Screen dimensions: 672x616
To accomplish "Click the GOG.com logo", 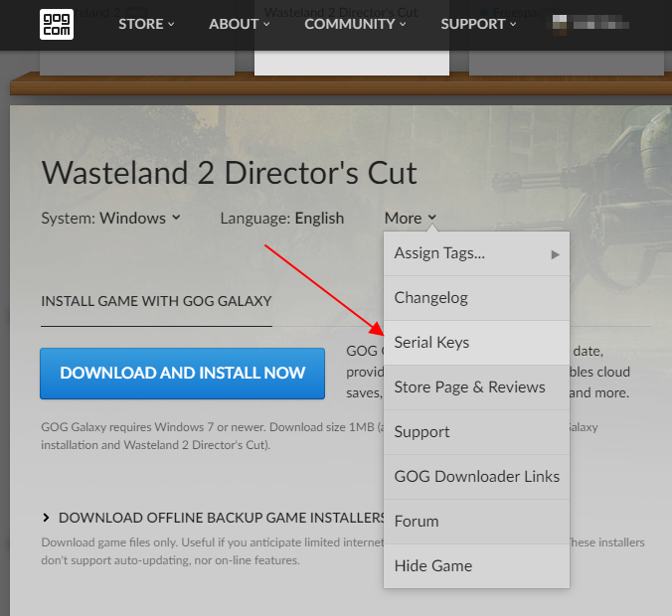I will pyautogui.click(x=56, y=25).
